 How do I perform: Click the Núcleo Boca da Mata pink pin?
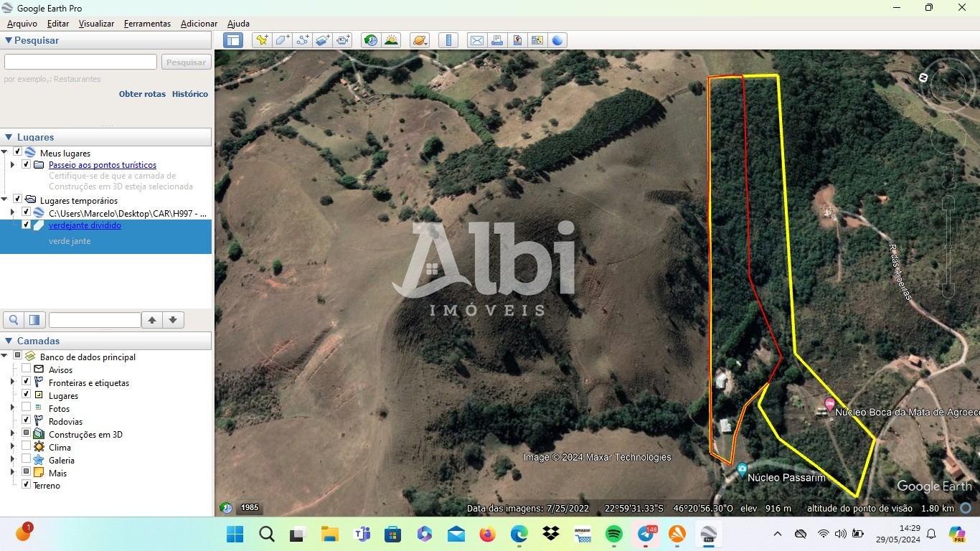coord(830,405)
